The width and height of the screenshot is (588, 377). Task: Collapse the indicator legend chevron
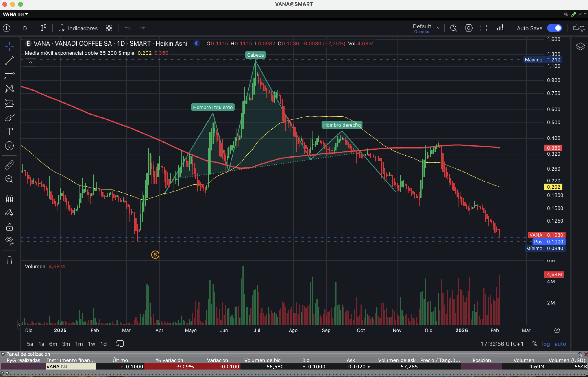point(30,63)
